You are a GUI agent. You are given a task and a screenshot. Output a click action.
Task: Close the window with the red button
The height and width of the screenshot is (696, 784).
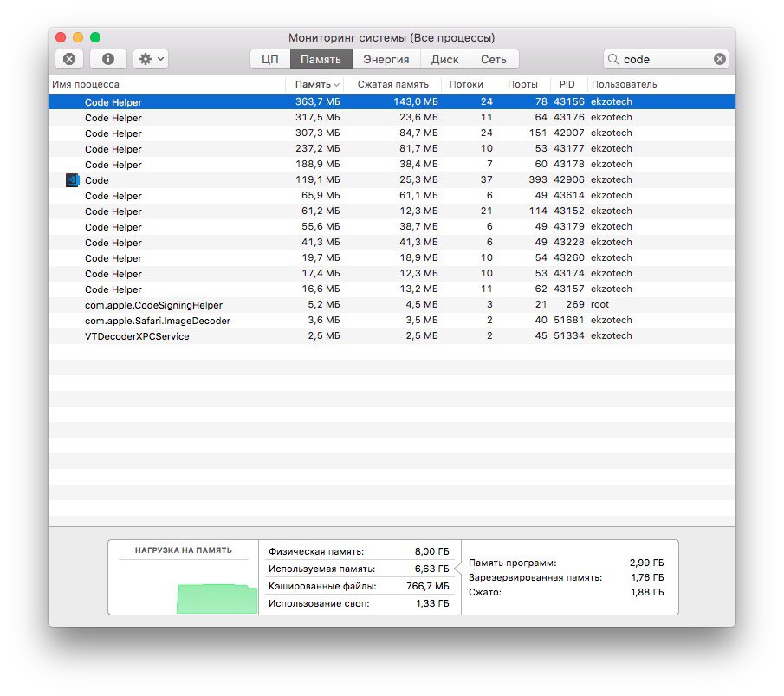pyautogui.click(x=61, y=37)
